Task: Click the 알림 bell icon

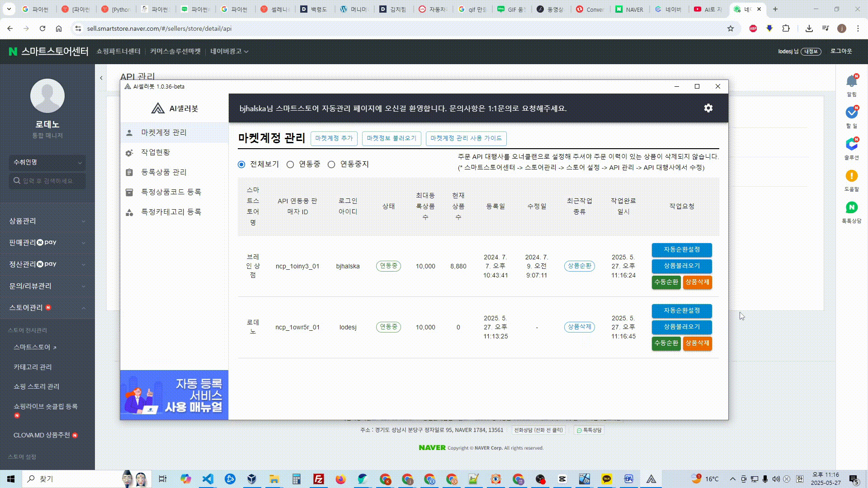Action: pos(851,82)
